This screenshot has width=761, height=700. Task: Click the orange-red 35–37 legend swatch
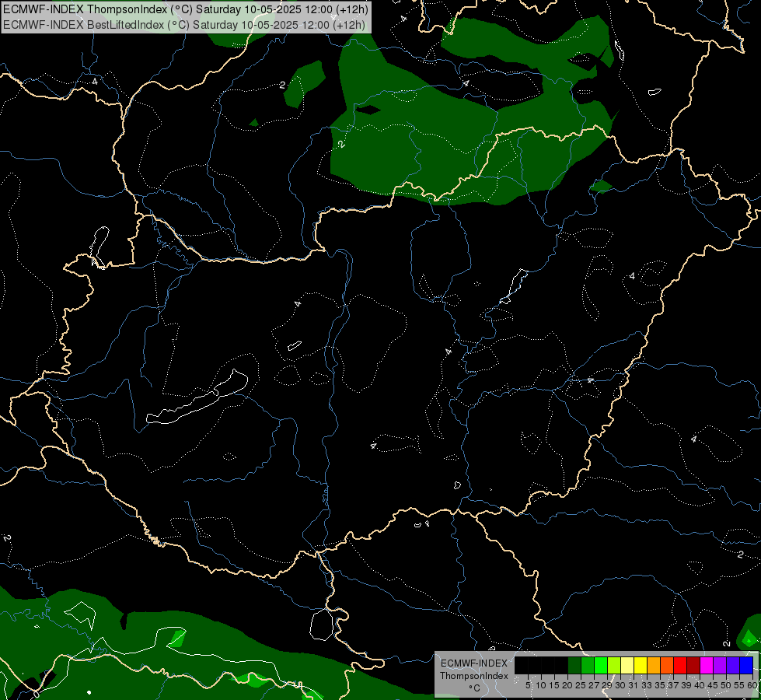point(667,665)
